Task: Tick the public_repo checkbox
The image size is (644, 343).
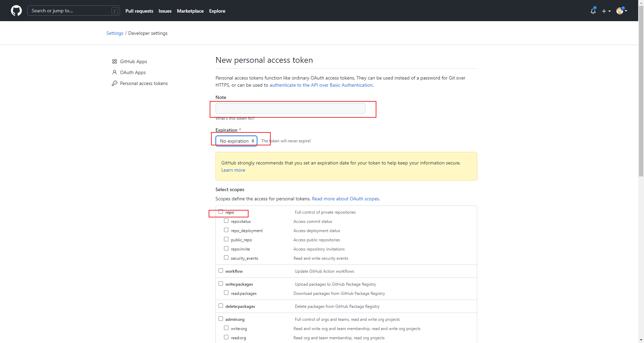Action: [226, 239]
